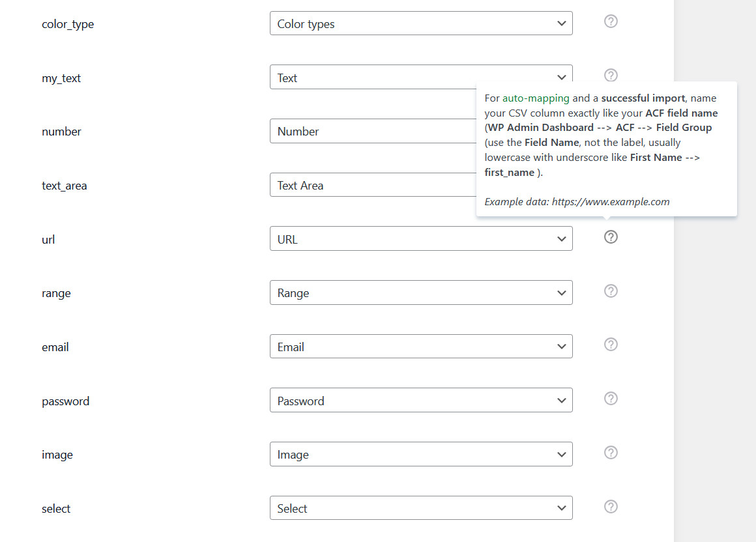Viewport: 756px width, 542px height.
Task: Expand the Email mapping dropdown
Action: (x=421, y=347)
